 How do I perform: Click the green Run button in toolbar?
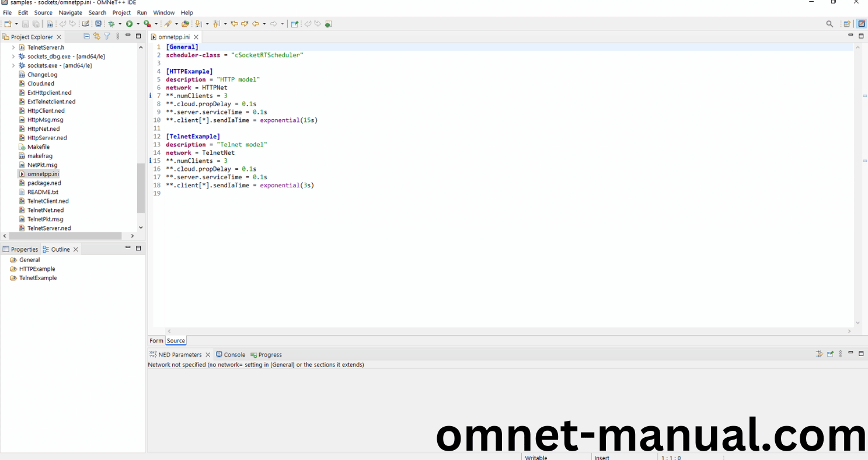[129, 24]
